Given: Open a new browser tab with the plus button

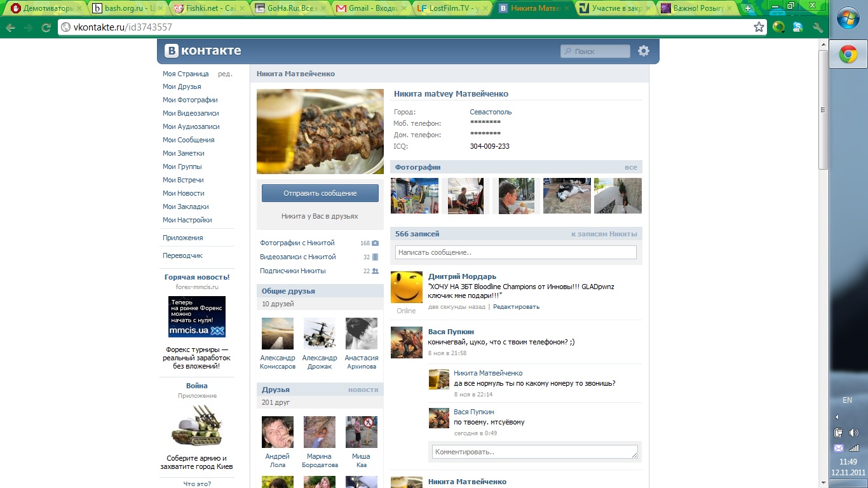Looking at the screenshot, I should [x=748, y=8].
